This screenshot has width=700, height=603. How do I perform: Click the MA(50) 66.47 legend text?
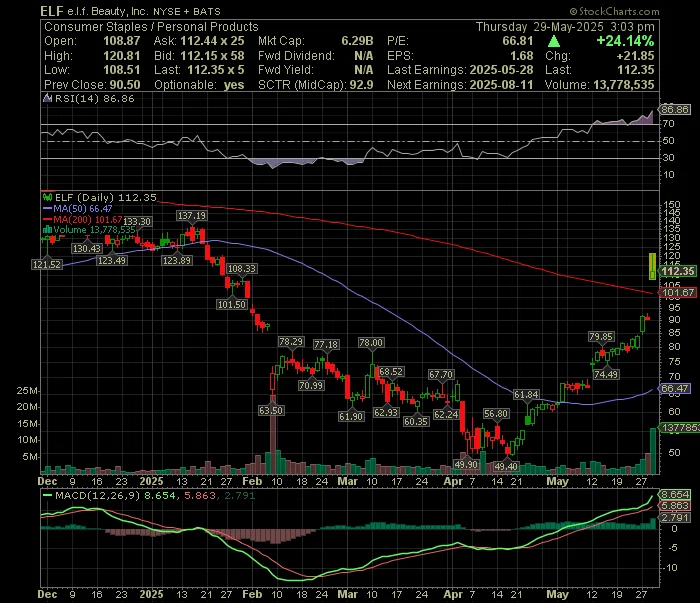[83, 208]
